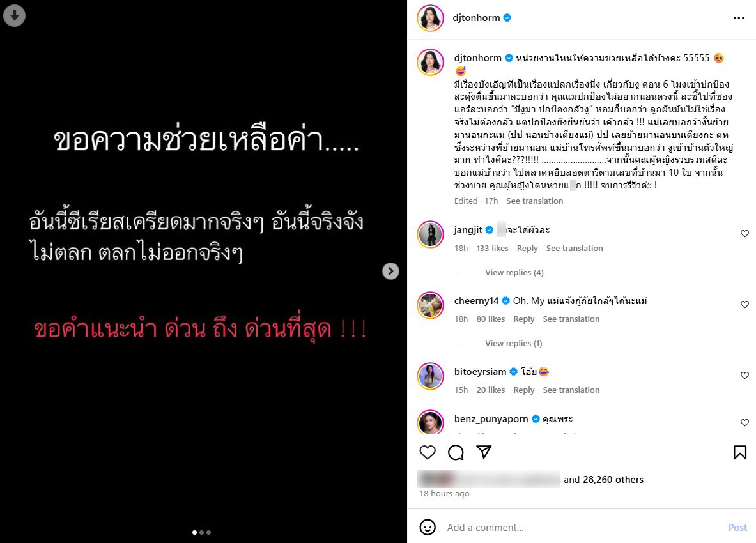Open djtonhorm profile from header username
This screenshot has height=543, width=756.
[x=476, y=18]
